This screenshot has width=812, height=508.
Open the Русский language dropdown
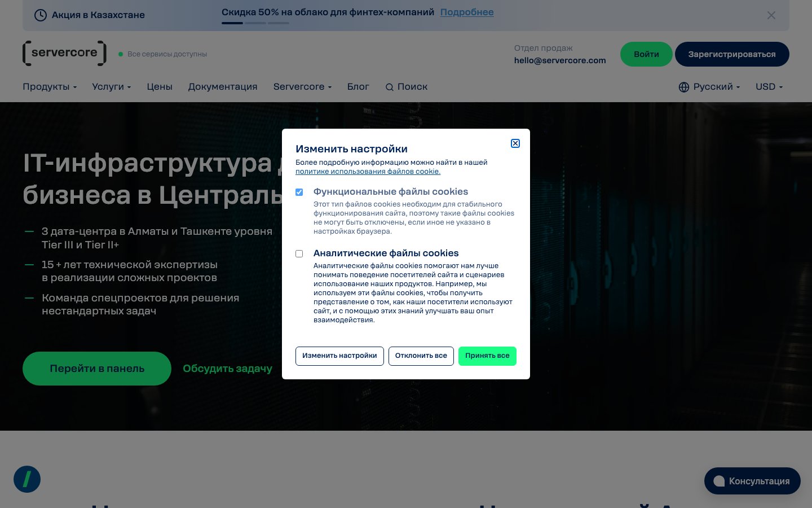click(709, 87)
